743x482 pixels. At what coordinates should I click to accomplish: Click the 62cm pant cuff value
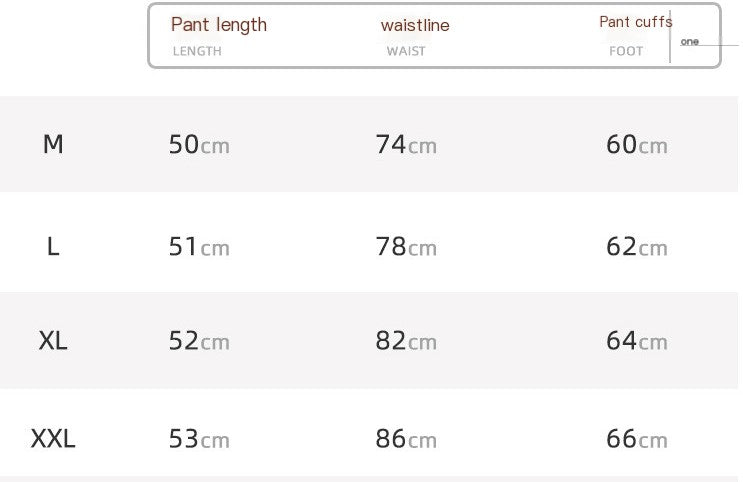pyautogui.click(x=637, y=246)
